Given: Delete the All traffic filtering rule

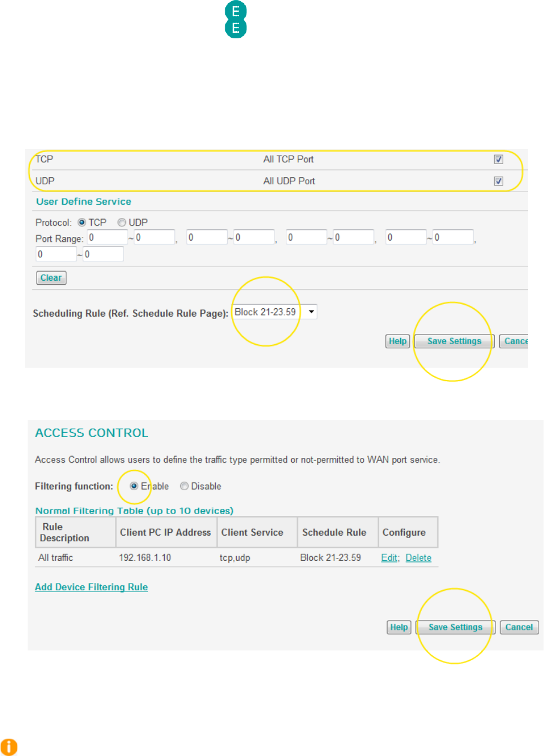Looking at the screenshot, I should pyautogui.click(x=418, y=558).
